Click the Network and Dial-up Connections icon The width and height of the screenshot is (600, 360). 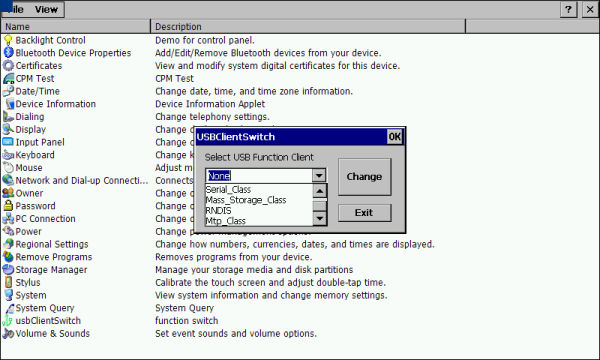tap(8, 180)
